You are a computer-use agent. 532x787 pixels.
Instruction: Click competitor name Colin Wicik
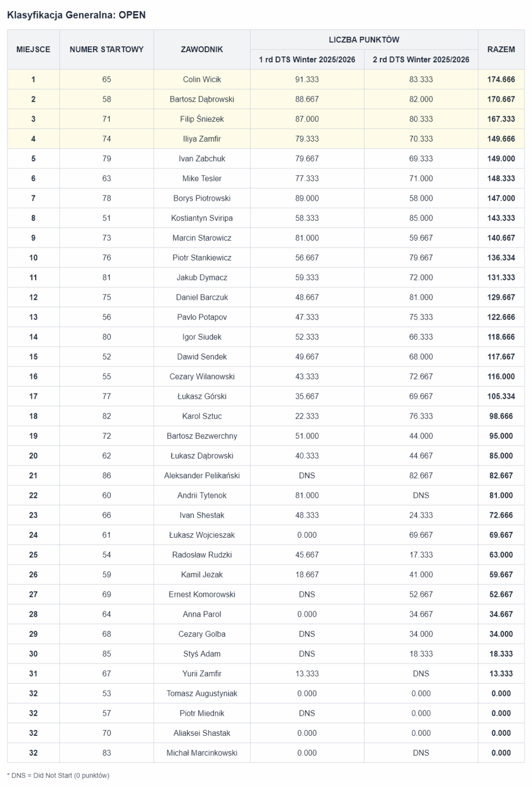pyautogui.click(x=202, y=79)
